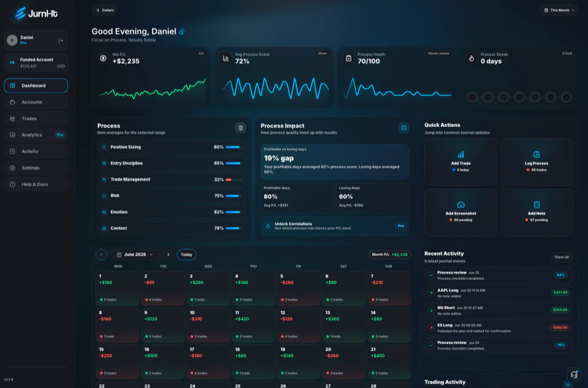
Task: Click the Process Health clipboard icon
Action: click(x=349, y=58)
